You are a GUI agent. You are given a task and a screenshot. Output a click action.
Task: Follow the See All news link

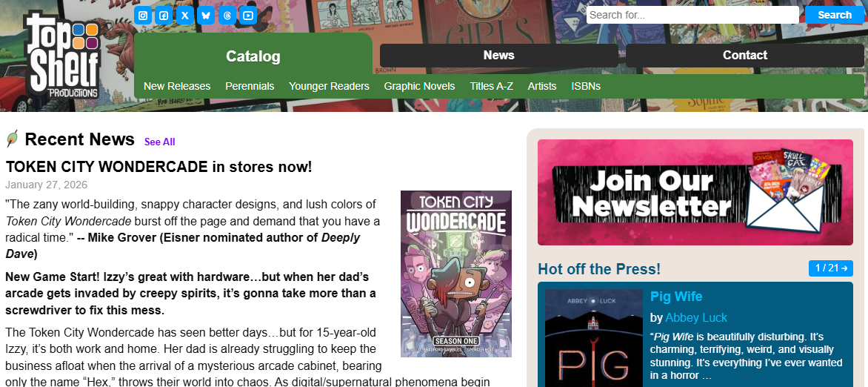pyautogui.click(x=160, y=142)
